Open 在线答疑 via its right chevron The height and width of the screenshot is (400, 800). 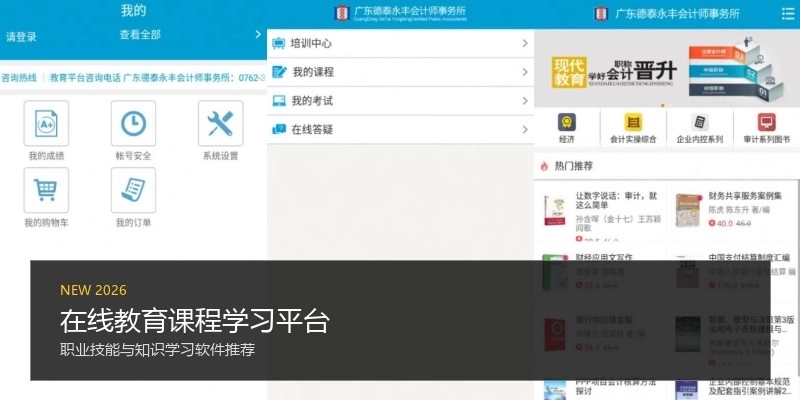click(524, 130)
